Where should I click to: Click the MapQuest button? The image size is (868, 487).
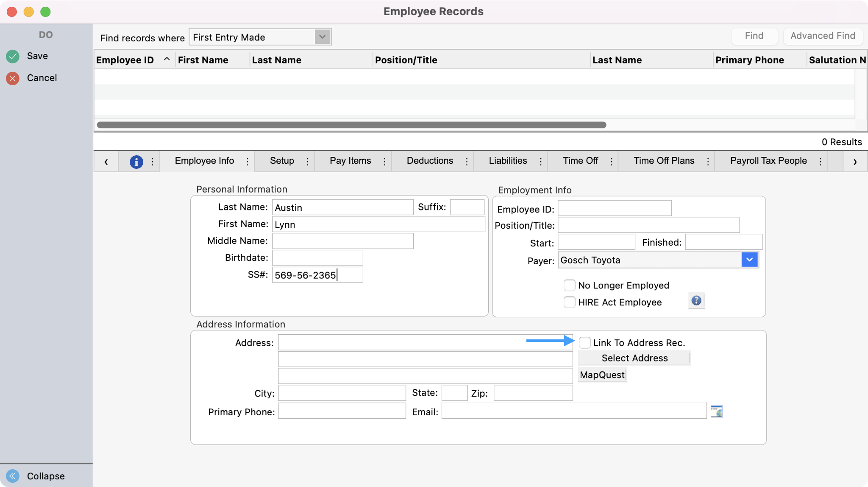pyautogui.click(x=602, y=375)
